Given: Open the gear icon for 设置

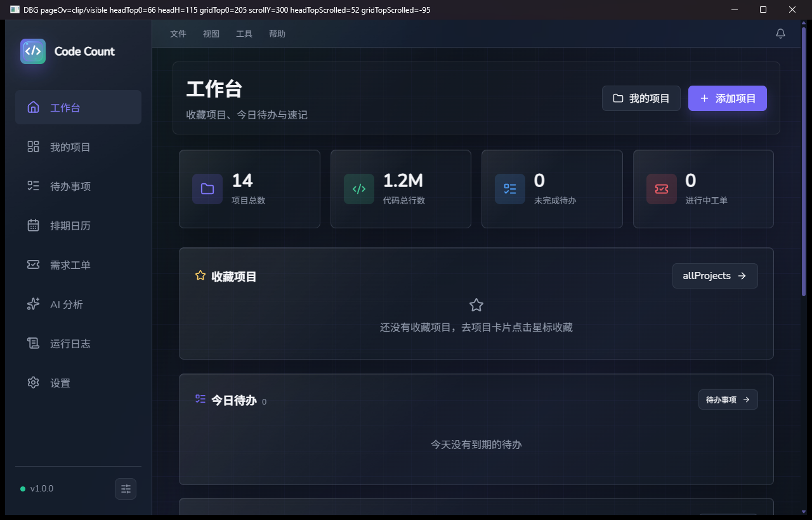Looking at the screenshot, I should pos(34,383).
